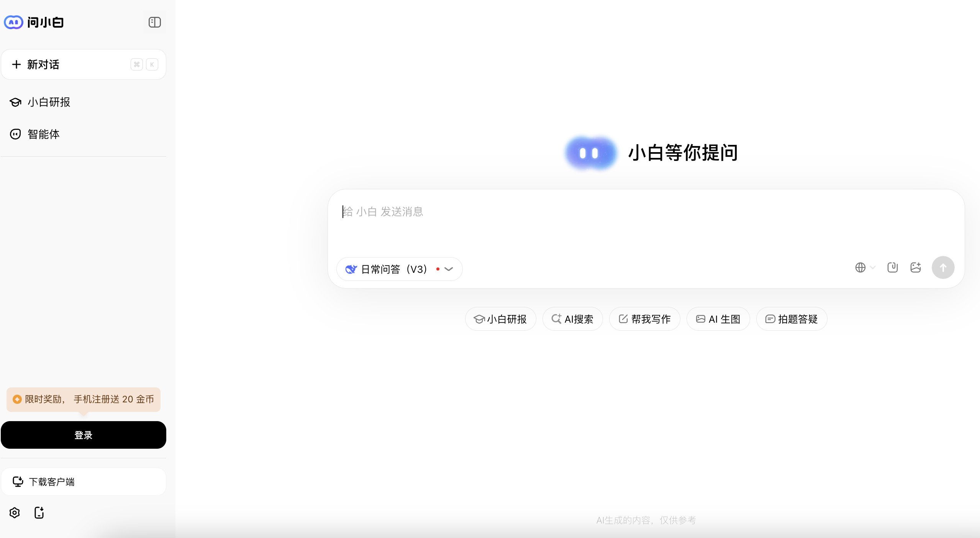980x538 pixels.
Task: Expand the chevron beside the globe icon
Action: [x=873, y=267]
